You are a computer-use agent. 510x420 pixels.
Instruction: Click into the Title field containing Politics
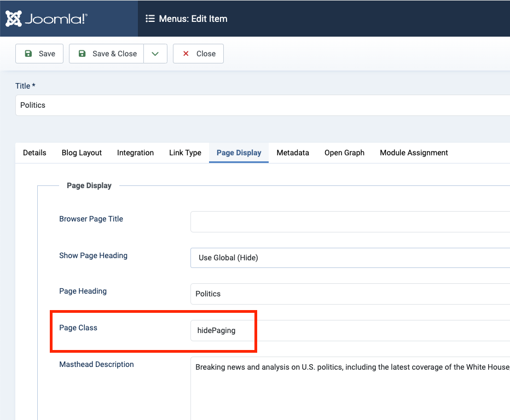coord(263,105)
